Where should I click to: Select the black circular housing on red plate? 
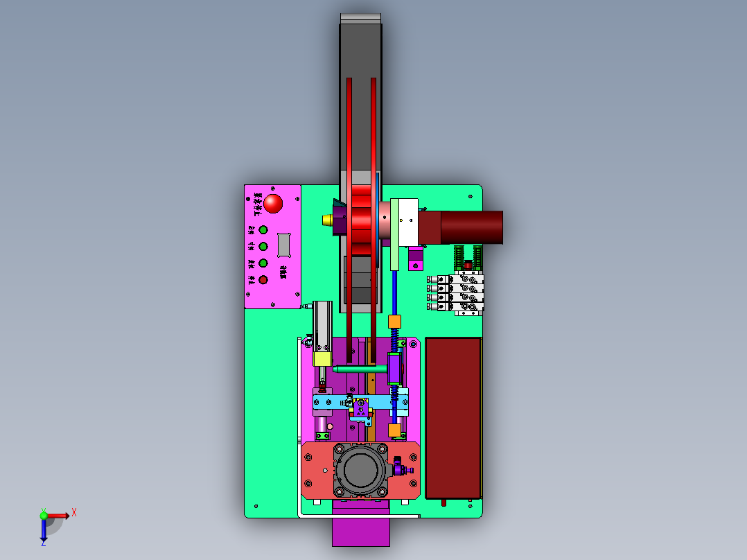(360, 470)
